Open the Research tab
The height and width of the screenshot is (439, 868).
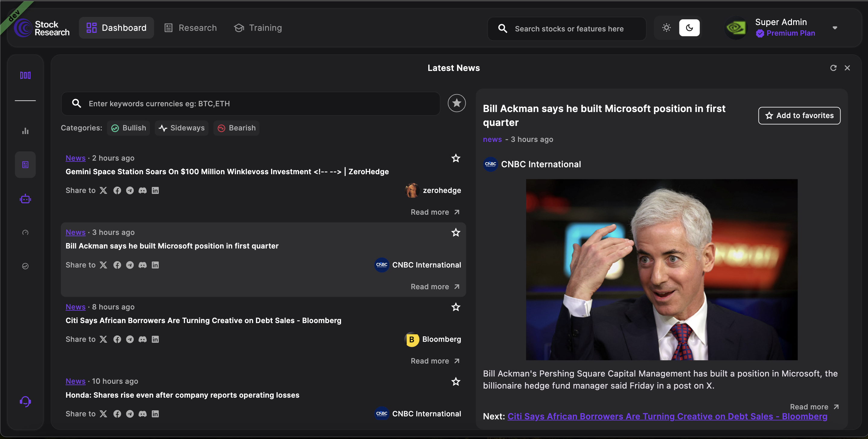coord(191,28)
